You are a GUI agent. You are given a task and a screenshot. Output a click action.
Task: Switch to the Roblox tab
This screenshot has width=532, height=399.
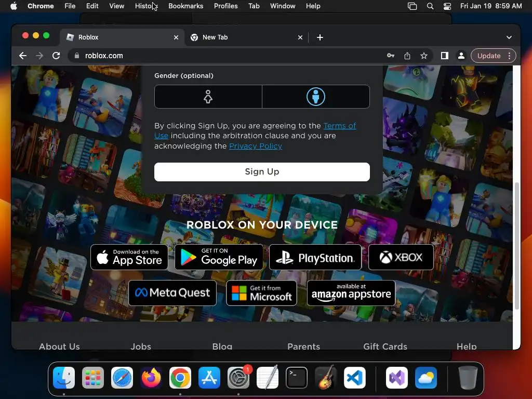coord(122,37)
